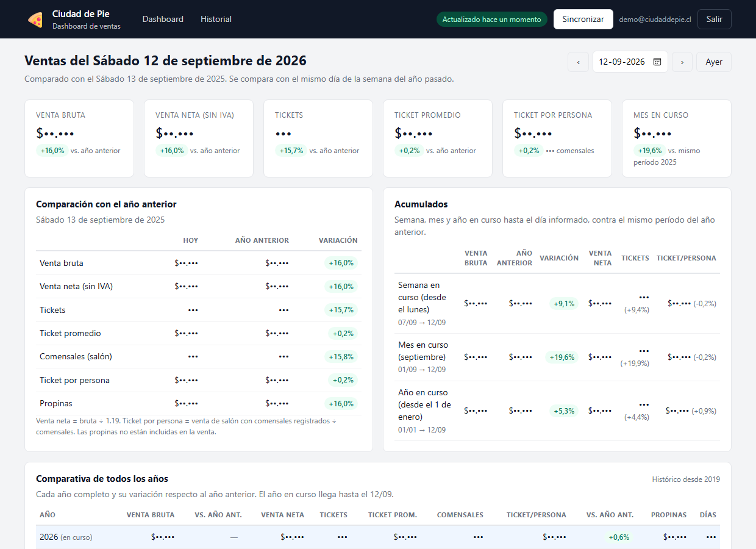Click +0,6% badge in 2026 row
This screenshot has width=756, height=549.
pos(618,537)
